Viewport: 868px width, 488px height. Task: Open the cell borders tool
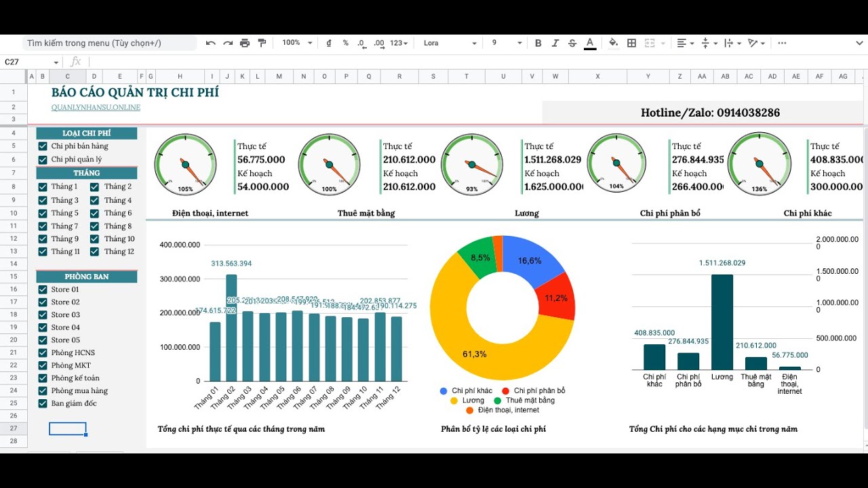click(x=632, y=43)
